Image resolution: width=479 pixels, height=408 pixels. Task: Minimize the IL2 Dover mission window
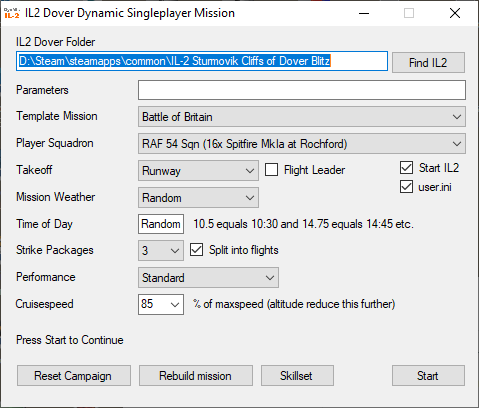pyautogui.click(x=364, y=13)
